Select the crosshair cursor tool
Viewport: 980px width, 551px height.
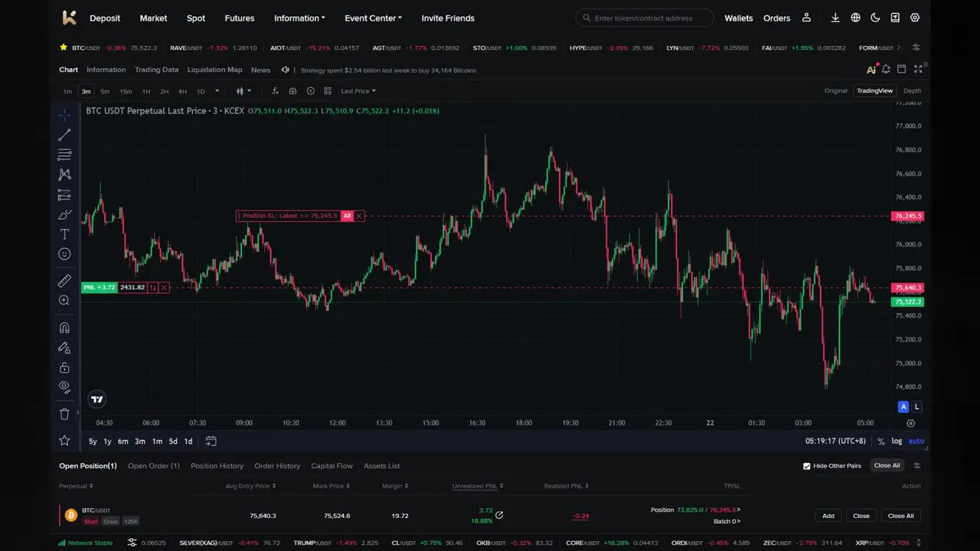[64, 115]
